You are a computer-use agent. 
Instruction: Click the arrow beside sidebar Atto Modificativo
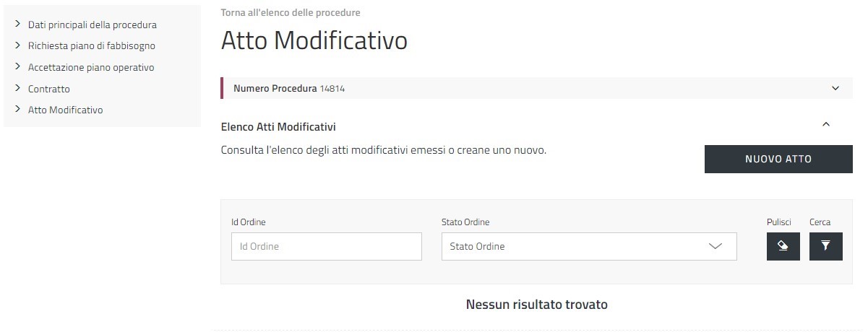[17, 110]
